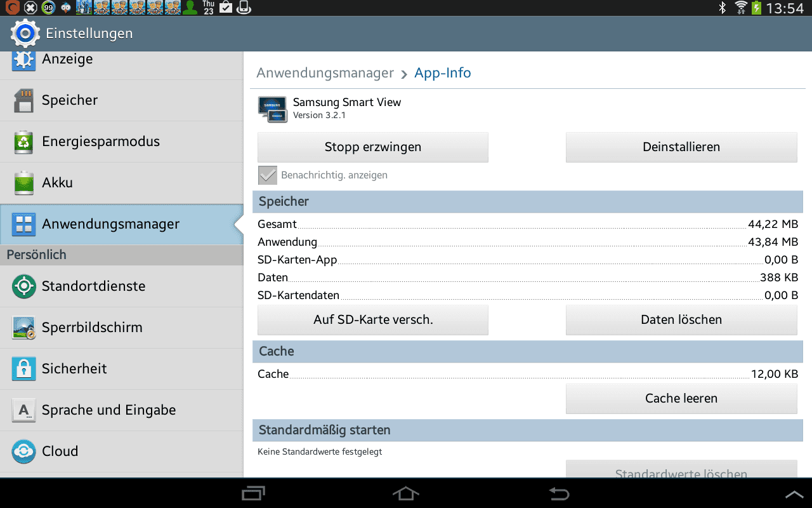
Task: Tap the Anwendungsmanager grid icon
Action: 23,224
